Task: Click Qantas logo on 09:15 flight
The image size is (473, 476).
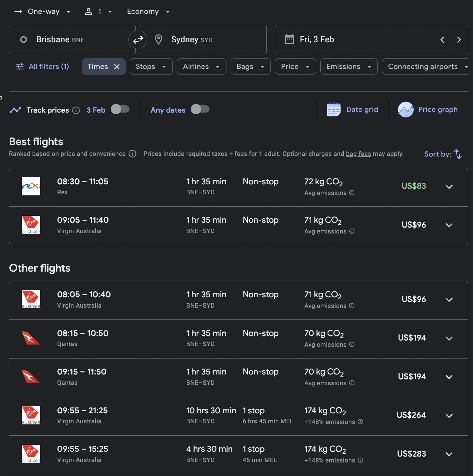Action: pos(31,377)
